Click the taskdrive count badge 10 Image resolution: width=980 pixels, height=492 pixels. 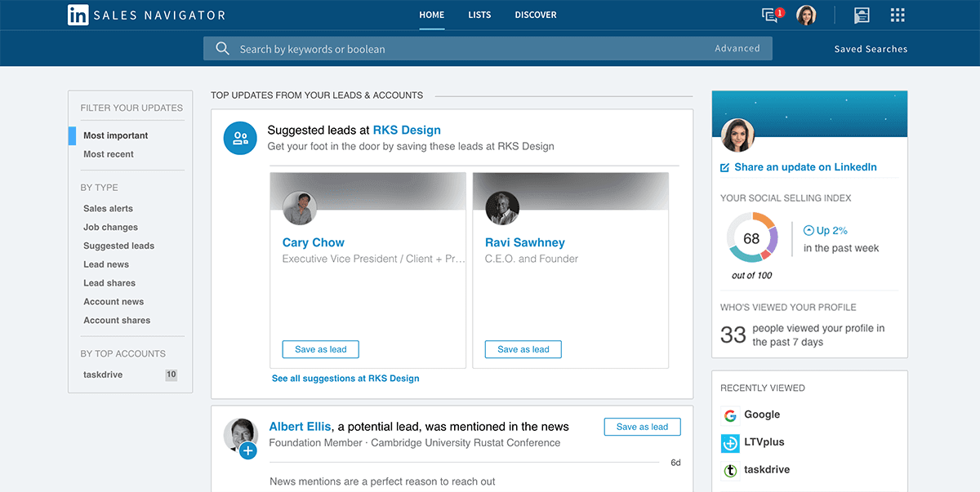pos(171,375)
